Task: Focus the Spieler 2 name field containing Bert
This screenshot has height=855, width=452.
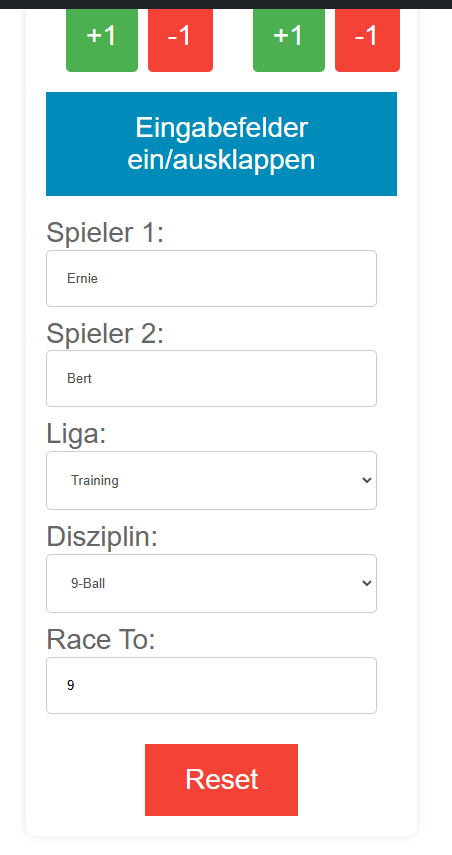Action: [212, 378]
